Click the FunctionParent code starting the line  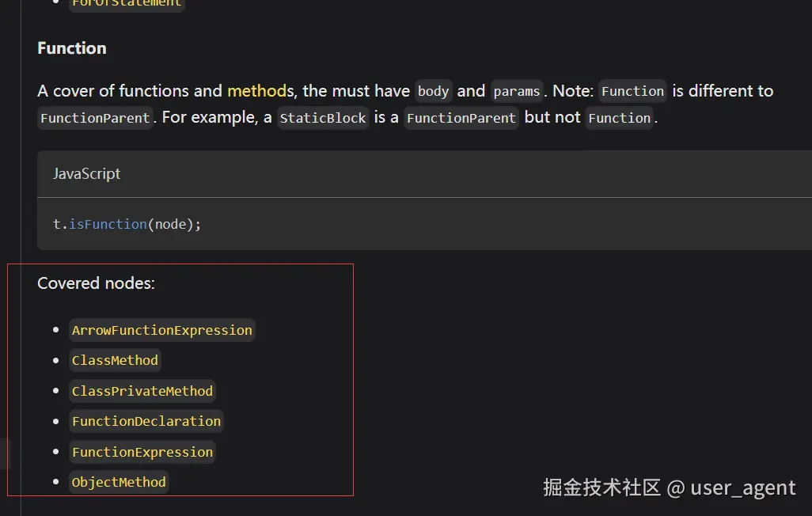click(x=95, y=118)
